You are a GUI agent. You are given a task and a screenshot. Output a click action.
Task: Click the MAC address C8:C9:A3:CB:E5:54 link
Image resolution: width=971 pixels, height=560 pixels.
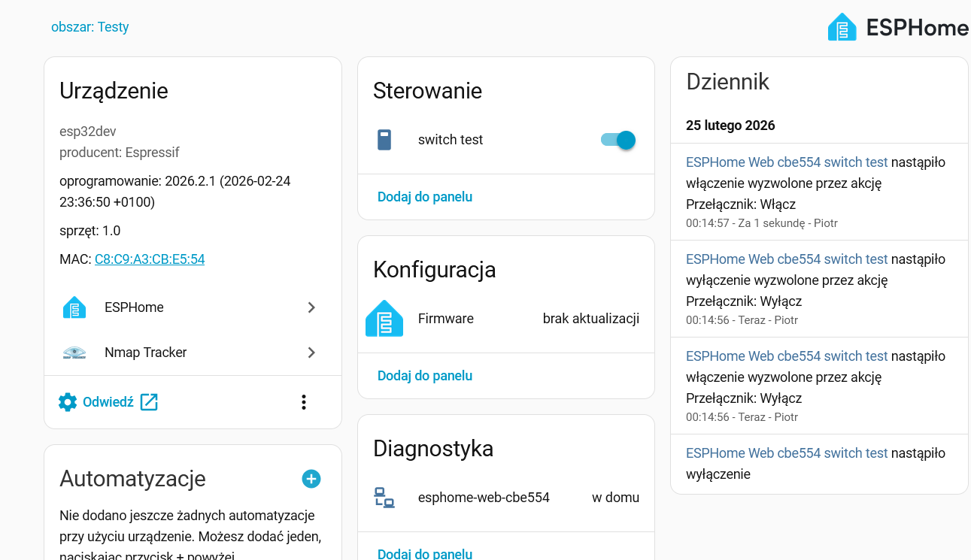(x=150, y=259)
